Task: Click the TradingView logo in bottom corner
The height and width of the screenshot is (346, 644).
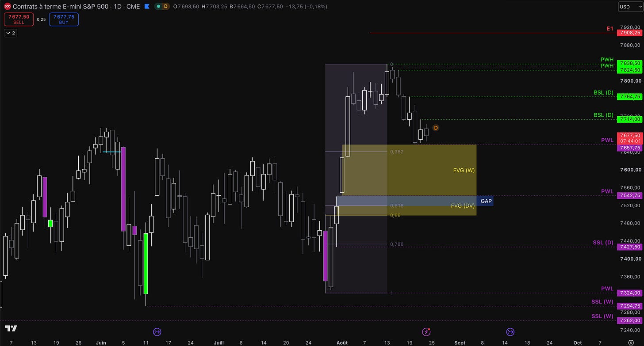Action: pyautogui.click(x=11, y=329)
